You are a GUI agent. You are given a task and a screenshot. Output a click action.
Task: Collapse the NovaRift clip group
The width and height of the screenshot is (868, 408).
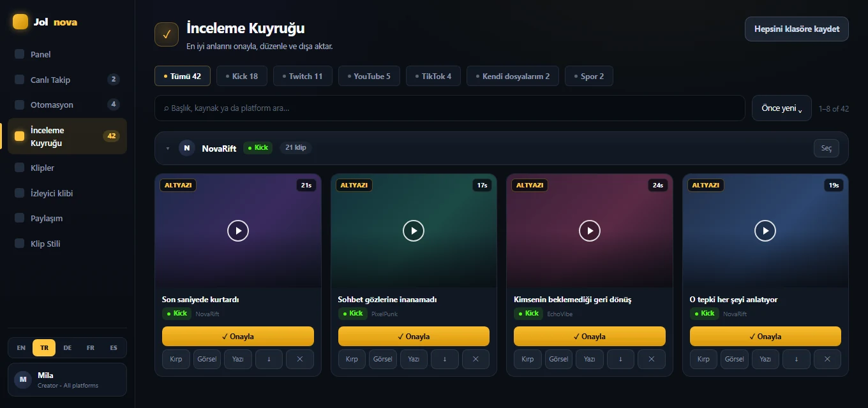(x=168, y=149)
